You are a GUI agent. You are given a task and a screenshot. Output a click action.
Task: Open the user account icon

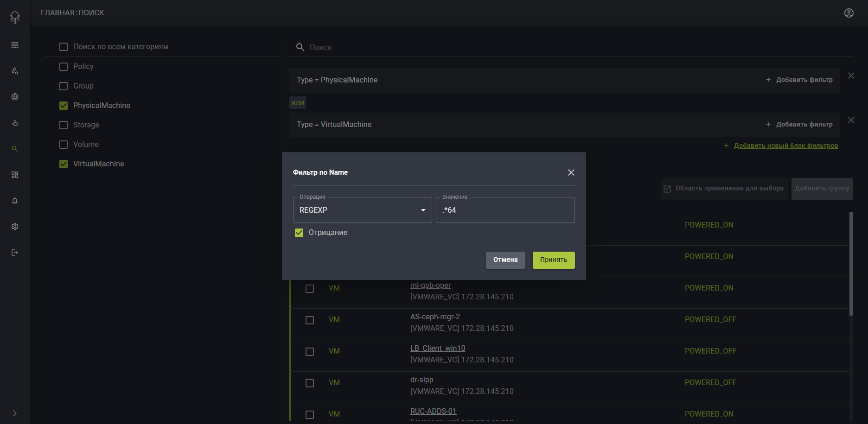click(x=849, y=13)
